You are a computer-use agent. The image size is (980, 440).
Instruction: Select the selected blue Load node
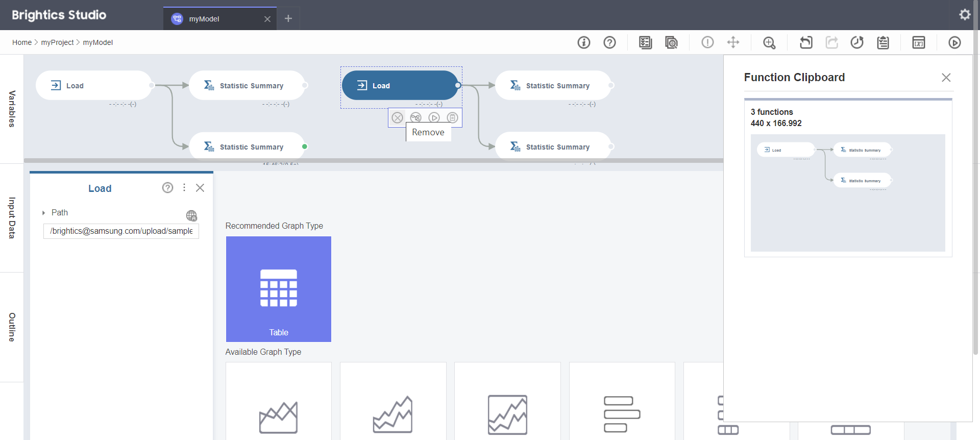(400, 85)
